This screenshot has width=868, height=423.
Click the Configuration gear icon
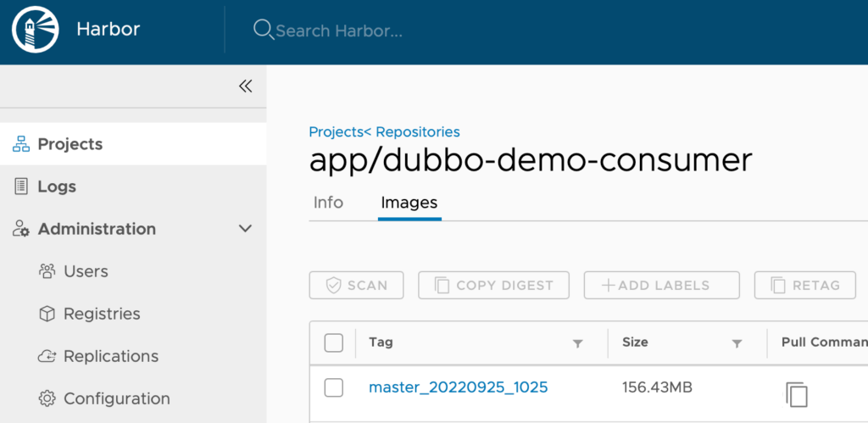[47, 398]
